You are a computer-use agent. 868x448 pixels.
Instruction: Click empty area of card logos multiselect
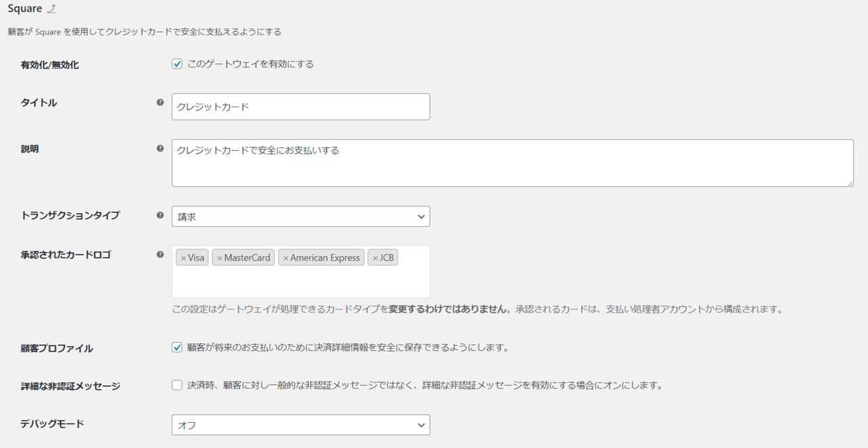(300, 282)
